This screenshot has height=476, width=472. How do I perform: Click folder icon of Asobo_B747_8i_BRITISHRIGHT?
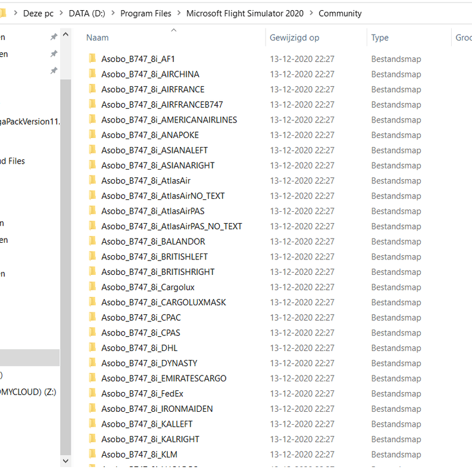[92, 271]
